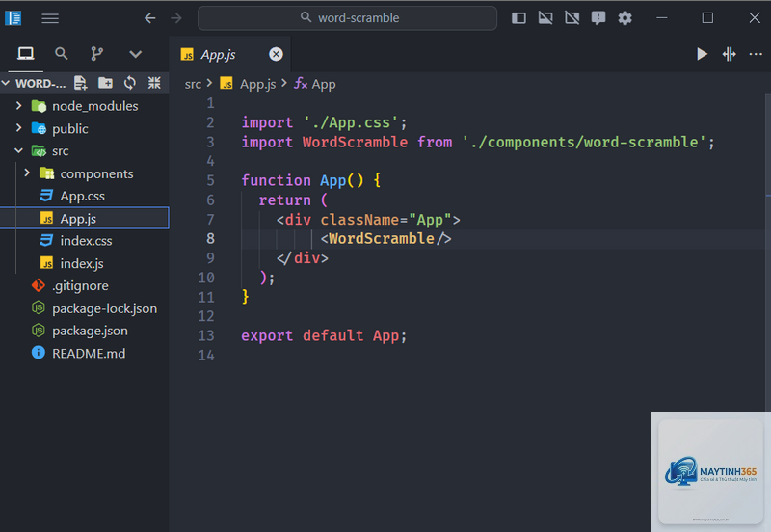Click the WordScramble tag on line 8
Image resolution: width=771 pixels, height=532 pixels.
[x=386, y=238]
